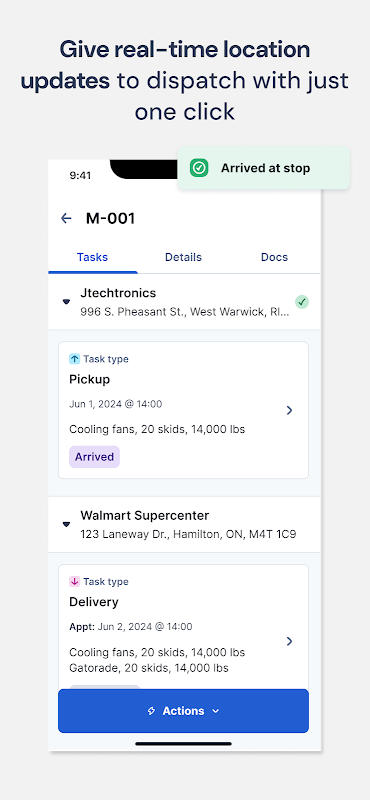The height and width of the screenshot is (800, 370).
Task: Go back using the arrow beside M-001
Action: click(66, 218)
